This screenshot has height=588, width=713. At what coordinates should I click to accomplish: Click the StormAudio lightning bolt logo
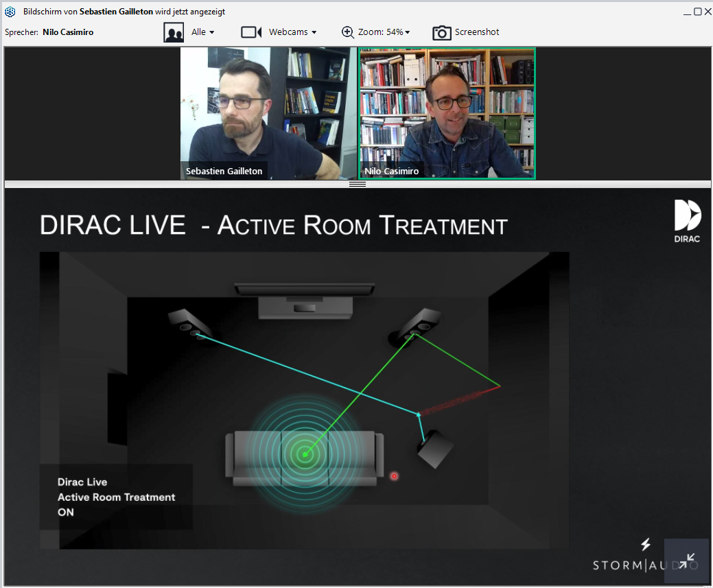coord(646,544)
